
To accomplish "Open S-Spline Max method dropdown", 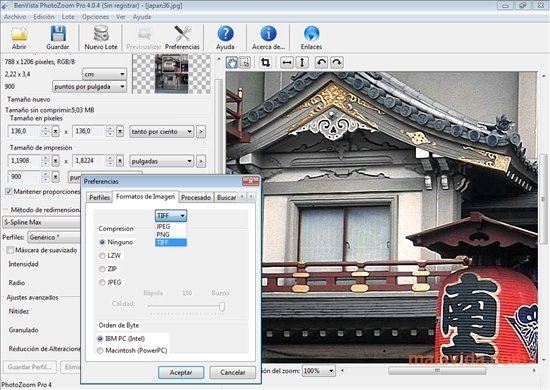I will [x=41, y=222].
